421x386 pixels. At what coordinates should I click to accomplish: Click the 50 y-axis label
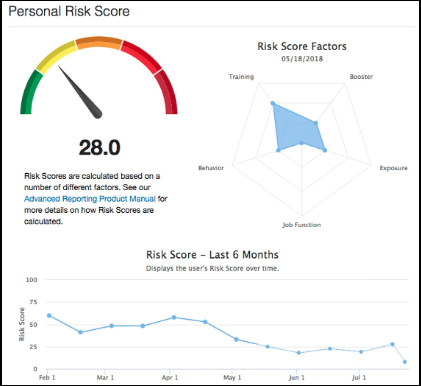pyautogui.click(x=34, y=325)
